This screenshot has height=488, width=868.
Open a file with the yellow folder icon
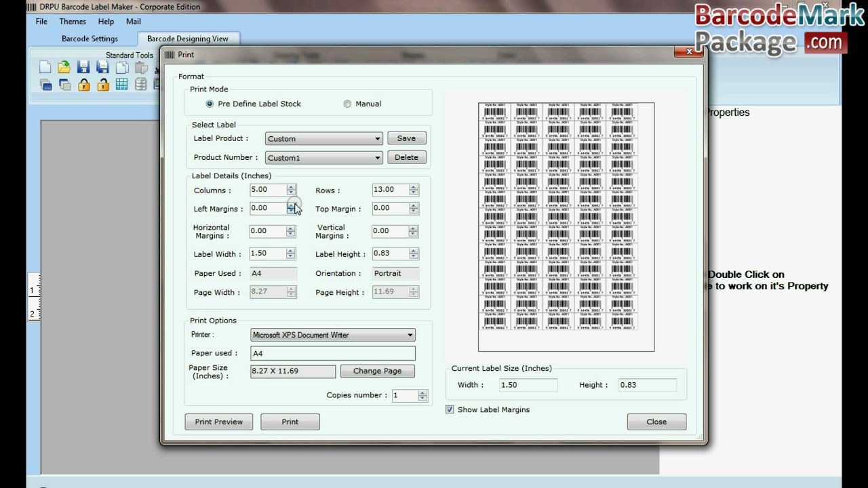pos(64,67)
